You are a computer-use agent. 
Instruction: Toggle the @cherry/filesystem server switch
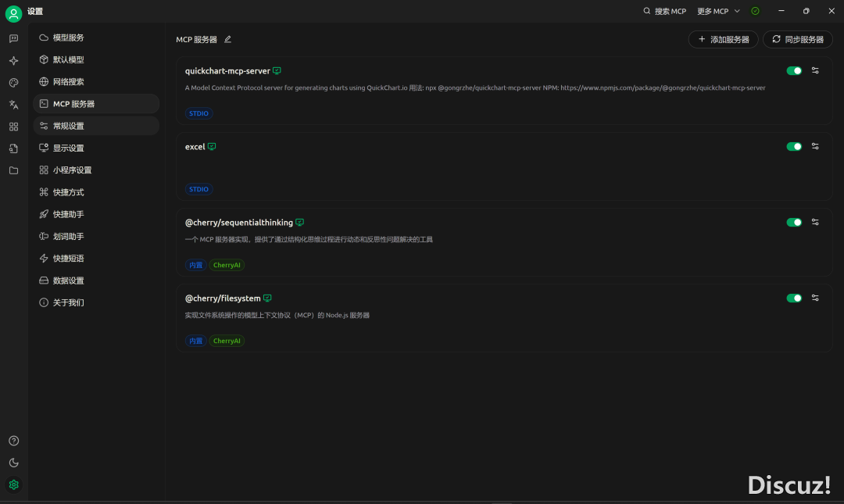click(794, 298)
